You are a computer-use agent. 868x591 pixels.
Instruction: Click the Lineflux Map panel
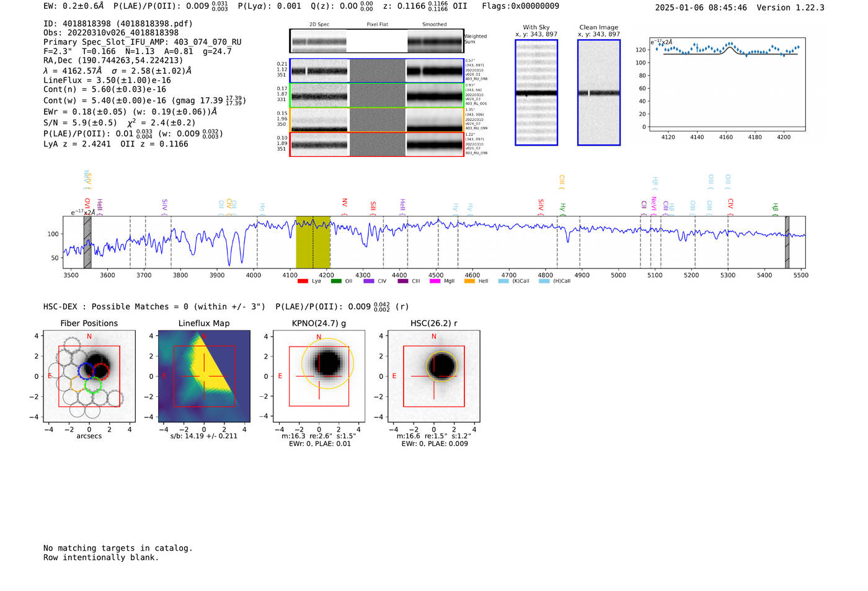click(204, 376)
